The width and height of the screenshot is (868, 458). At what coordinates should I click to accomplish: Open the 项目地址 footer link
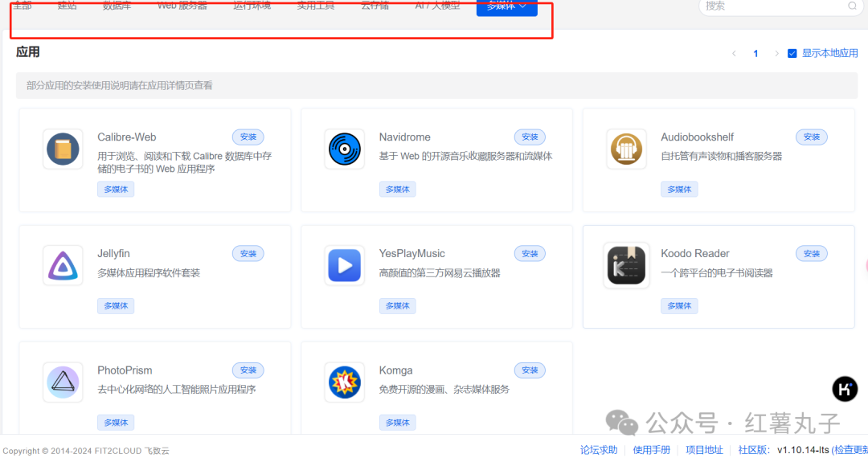[704, 450]
